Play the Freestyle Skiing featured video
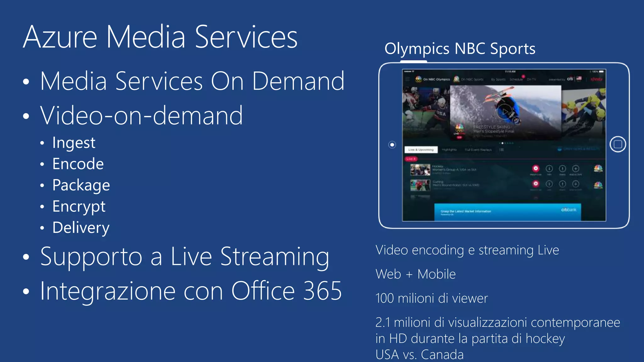The image size is (644, 362). 505,112
